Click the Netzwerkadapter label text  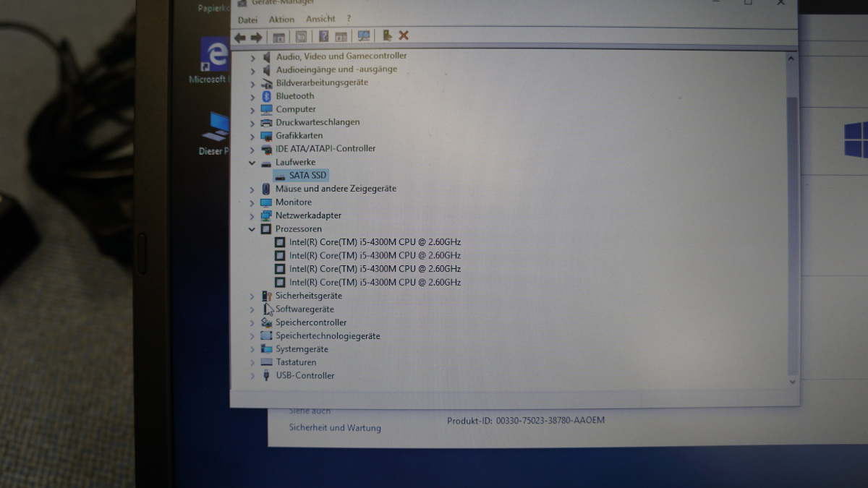[308, 215]
